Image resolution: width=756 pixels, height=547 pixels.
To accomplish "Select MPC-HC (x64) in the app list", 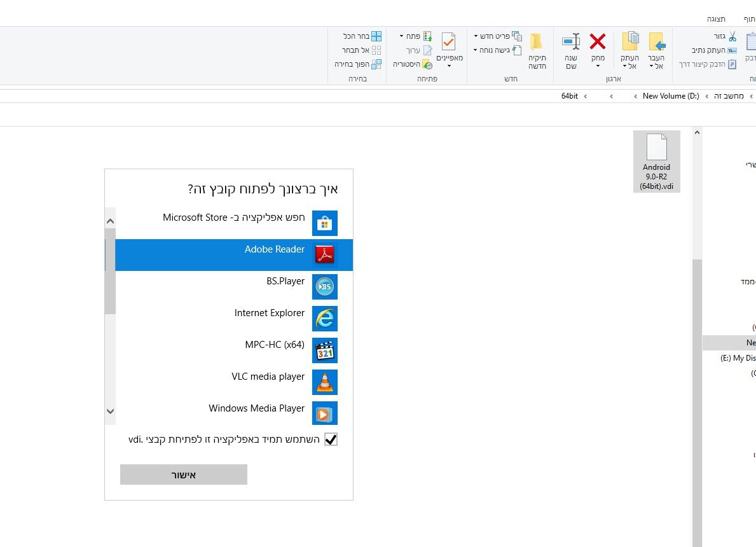I will click(x=234, y=350).
